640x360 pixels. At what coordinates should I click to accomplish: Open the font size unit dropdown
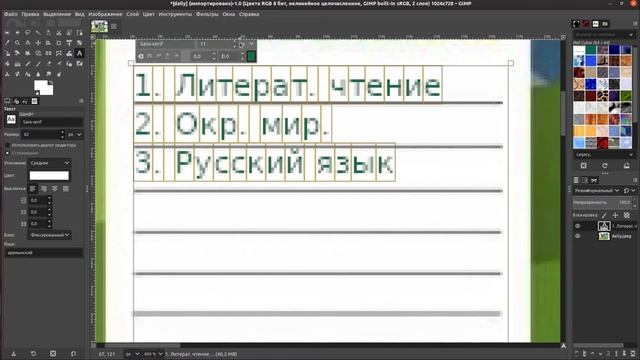point(75,134)
